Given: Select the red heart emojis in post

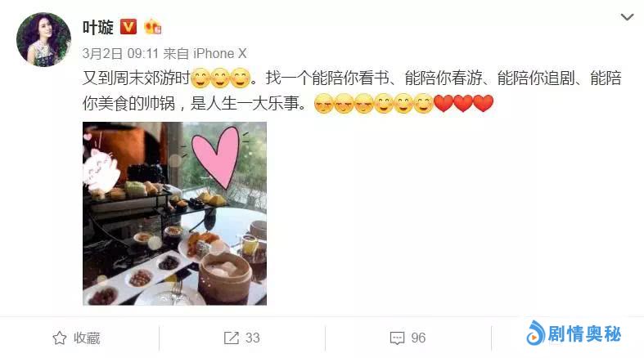Looking at the screenshot, I should [x=463, y=103].
